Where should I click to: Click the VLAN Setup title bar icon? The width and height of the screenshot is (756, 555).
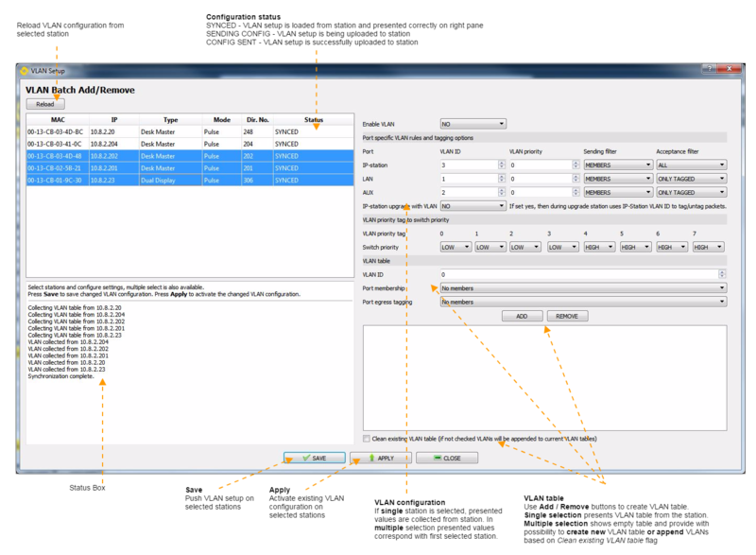coord(24,70)
